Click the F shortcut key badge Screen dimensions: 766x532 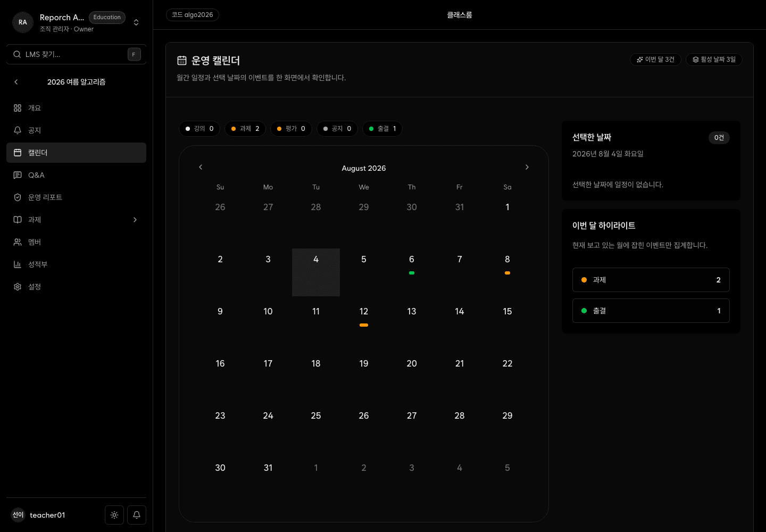[134, 54]
